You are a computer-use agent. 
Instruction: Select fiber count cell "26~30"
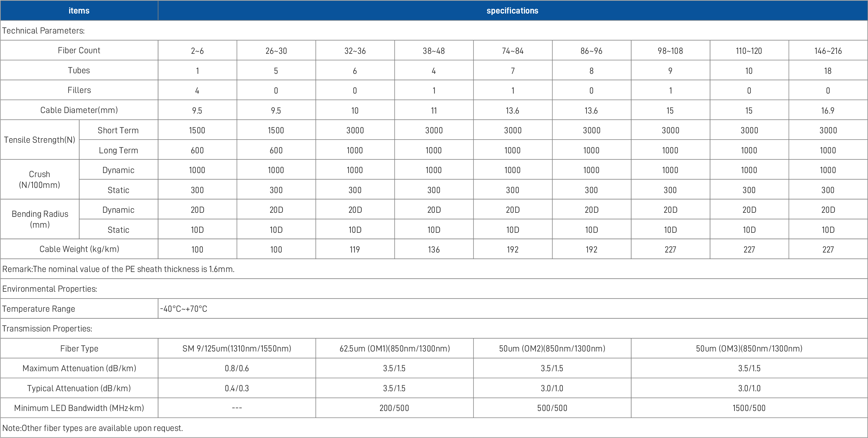click(x=276, y=51)
